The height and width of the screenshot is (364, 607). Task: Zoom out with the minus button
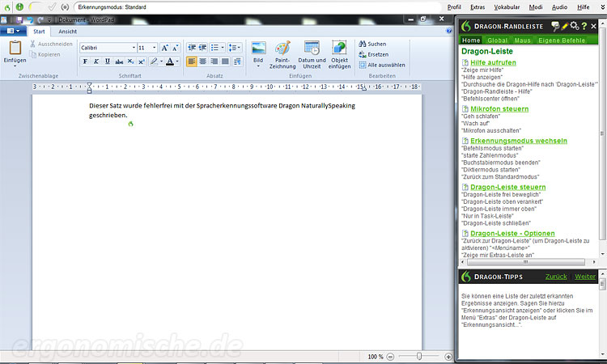pos(390,357)
